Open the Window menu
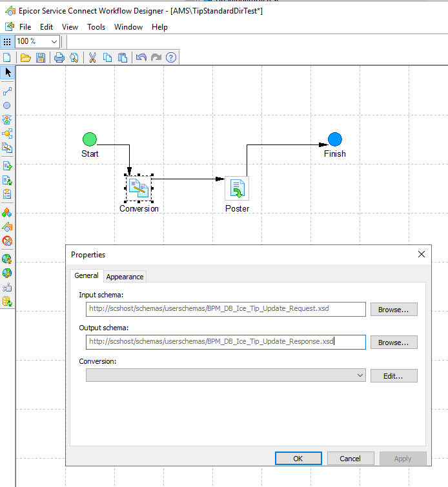 coord(128,27)
